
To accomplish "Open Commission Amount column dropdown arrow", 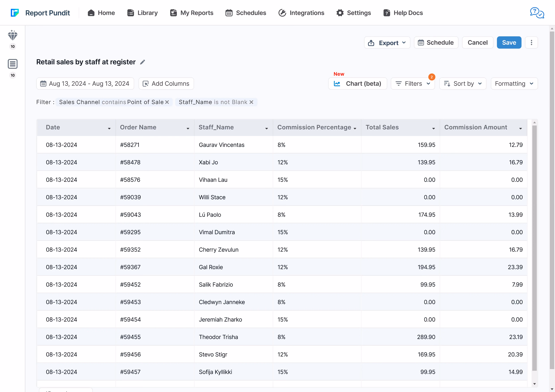I will 520,128.
